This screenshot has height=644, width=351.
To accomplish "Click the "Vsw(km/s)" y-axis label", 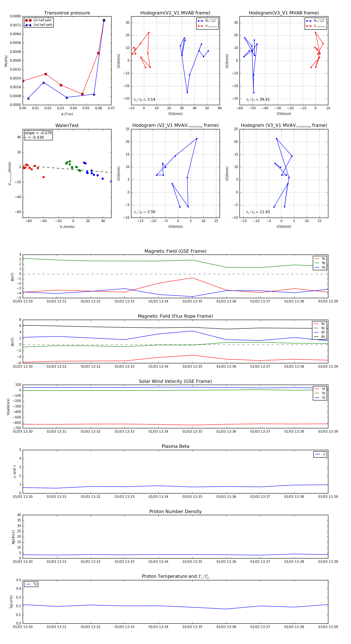I will pos(8,407).
